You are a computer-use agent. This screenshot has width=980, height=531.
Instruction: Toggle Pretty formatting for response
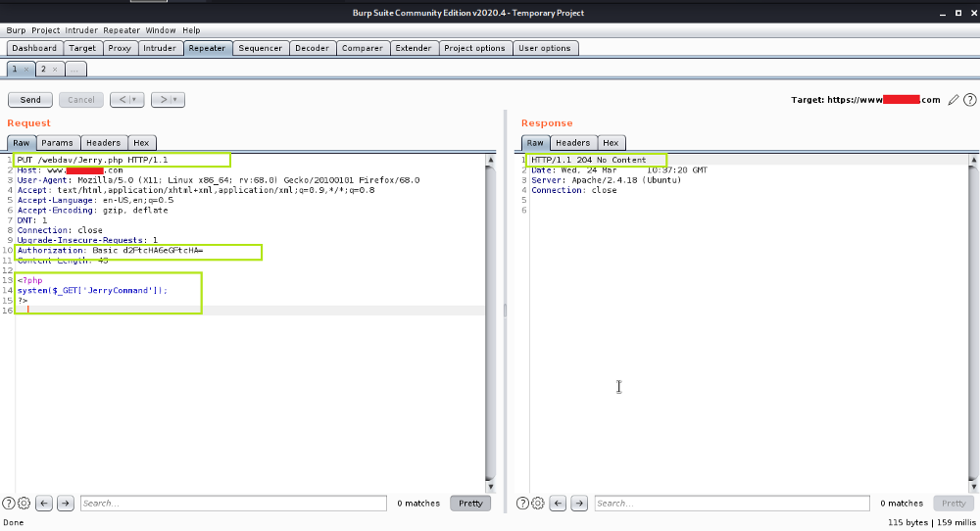954,503
